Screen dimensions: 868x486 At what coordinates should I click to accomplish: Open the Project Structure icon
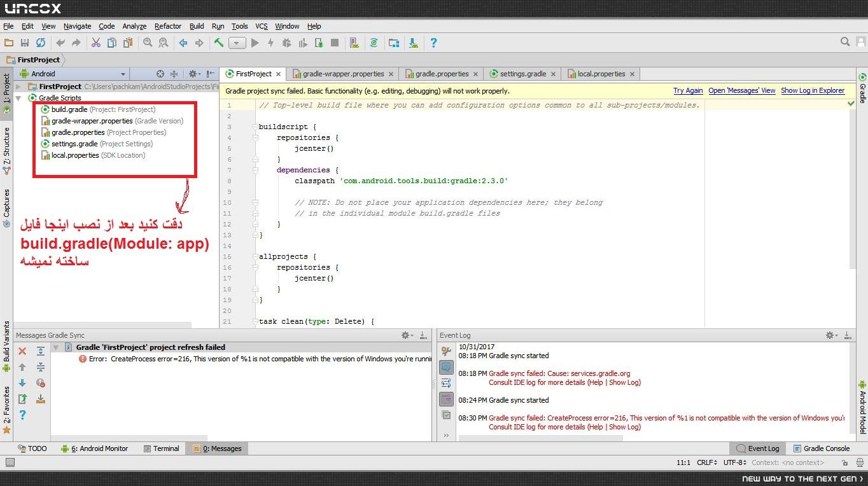coord(394,43)
